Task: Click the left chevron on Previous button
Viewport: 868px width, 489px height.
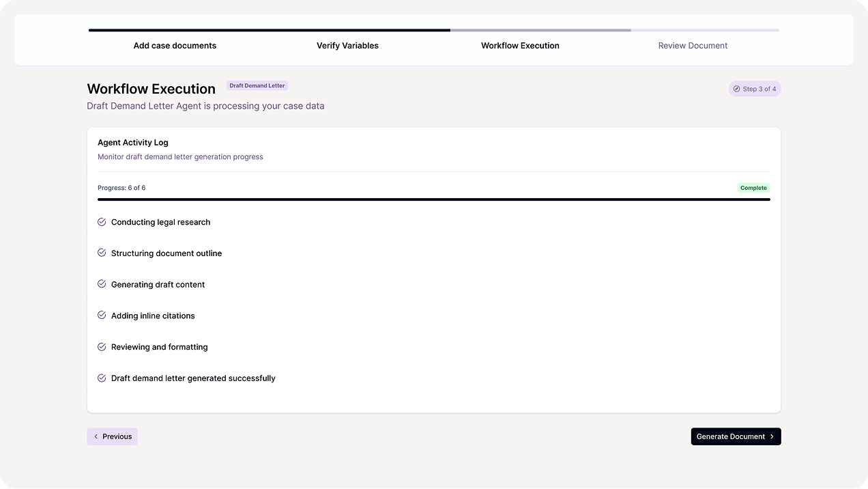Action: 96,436
